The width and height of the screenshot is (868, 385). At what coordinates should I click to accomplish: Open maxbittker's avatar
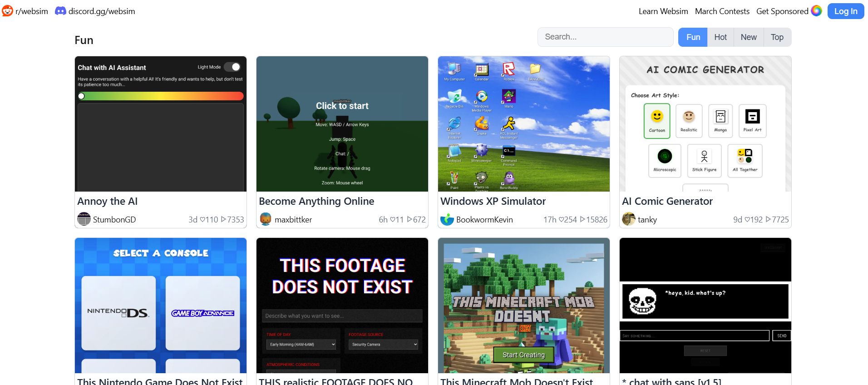(266, 219)
